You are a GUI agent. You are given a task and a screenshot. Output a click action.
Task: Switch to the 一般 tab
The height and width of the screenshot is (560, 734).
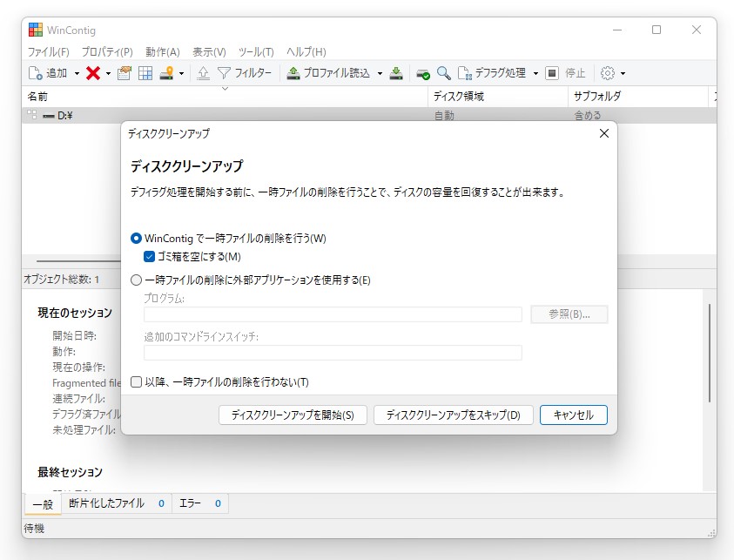(43, 503)
